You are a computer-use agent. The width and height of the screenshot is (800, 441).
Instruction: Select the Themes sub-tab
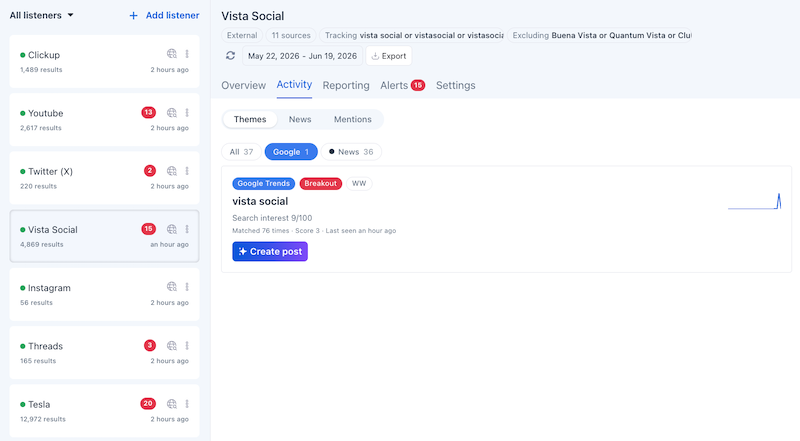pyautogui.click(x=250, y=119)
